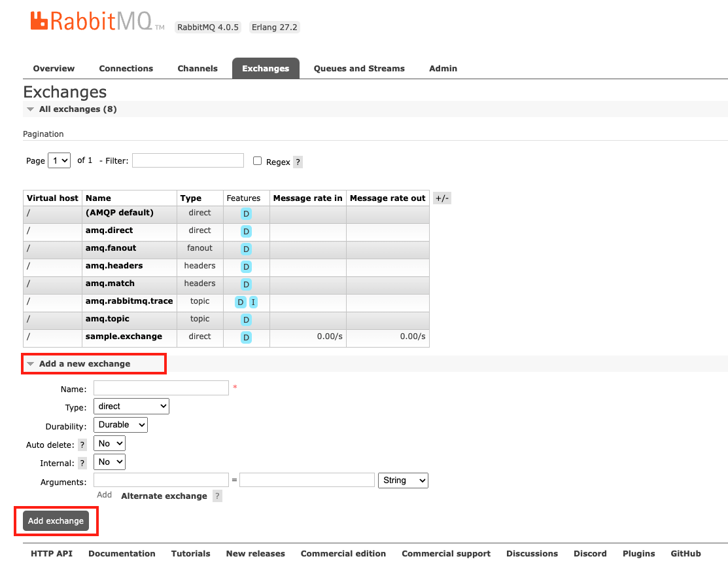Click the ? icon beside Internal
The image size is (728, 563).
tap(82, 463)
